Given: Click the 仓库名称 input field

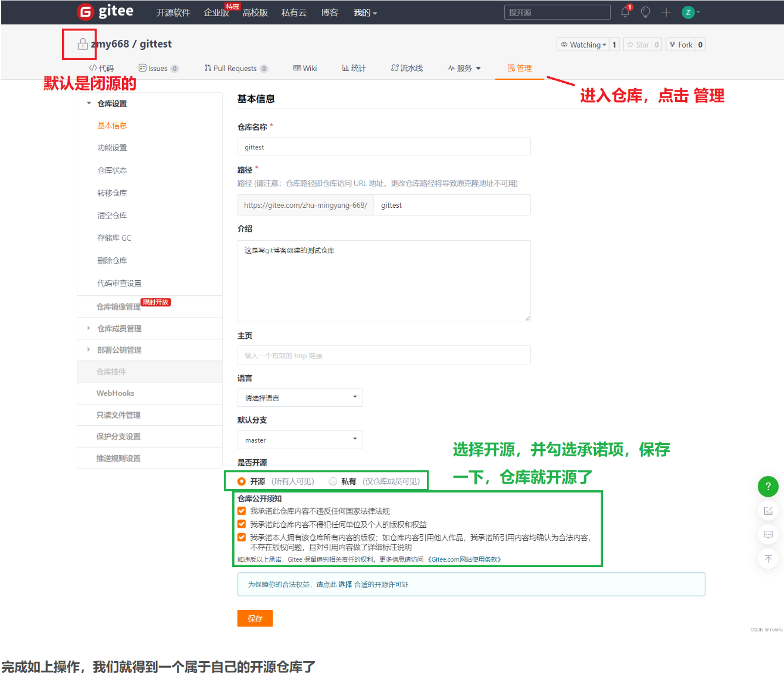Looking at the screenshot, I should 384,147.
